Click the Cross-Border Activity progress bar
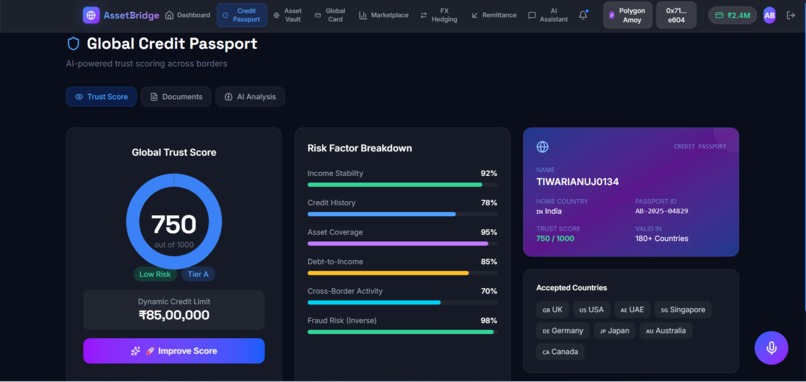Screen dimensions: 806x382 pyautogui.click(x=402, y=302)
